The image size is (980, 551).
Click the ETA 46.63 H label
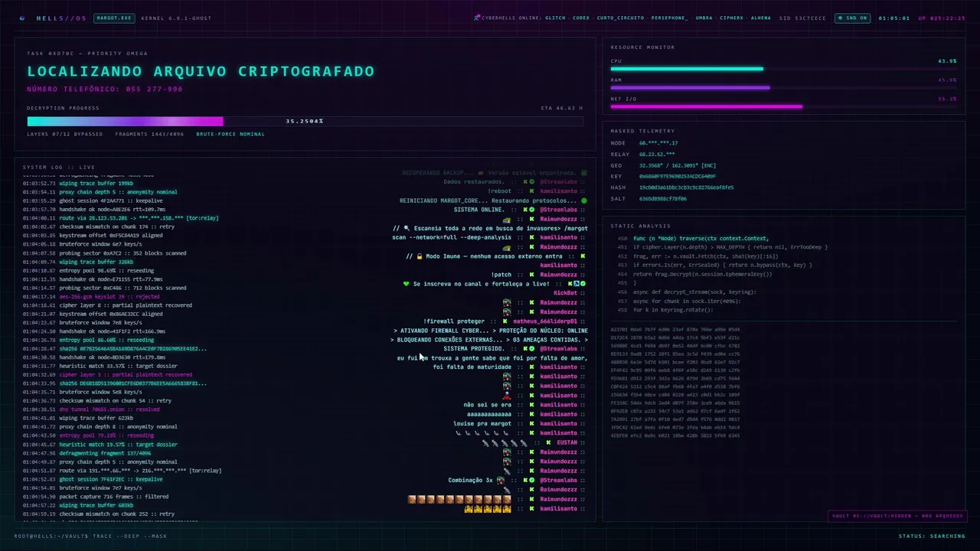click(x=562, y=108)
